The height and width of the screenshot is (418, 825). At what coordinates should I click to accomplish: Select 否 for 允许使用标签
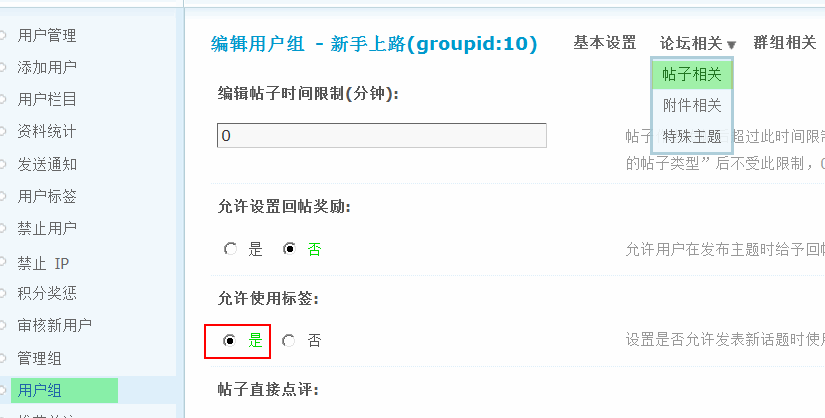289,341
